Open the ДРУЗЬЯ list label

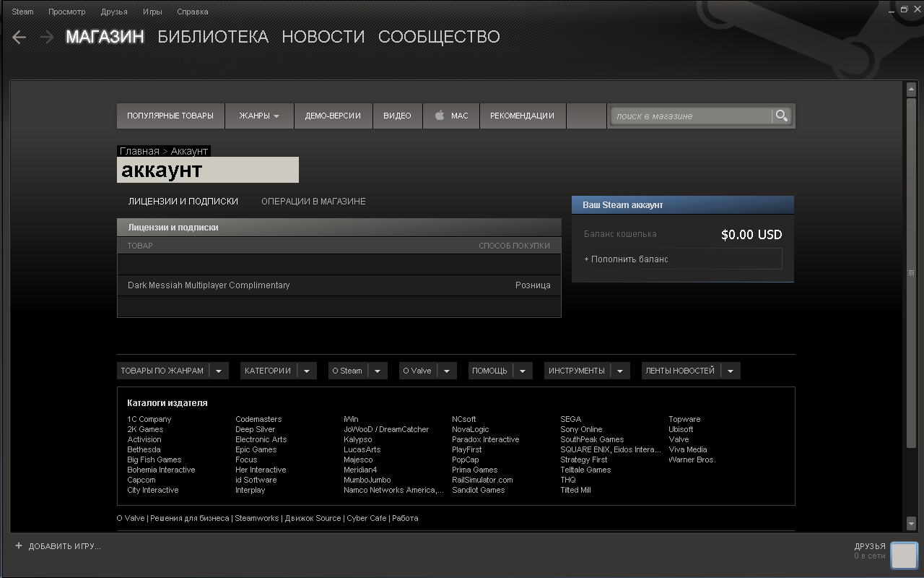(x=870, y=547)
